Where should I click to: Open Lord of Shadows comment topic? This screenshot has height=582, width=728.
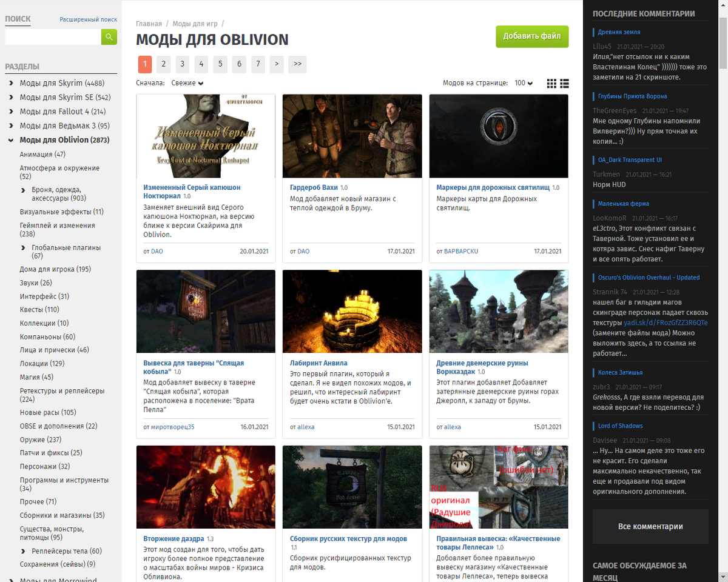620,426
